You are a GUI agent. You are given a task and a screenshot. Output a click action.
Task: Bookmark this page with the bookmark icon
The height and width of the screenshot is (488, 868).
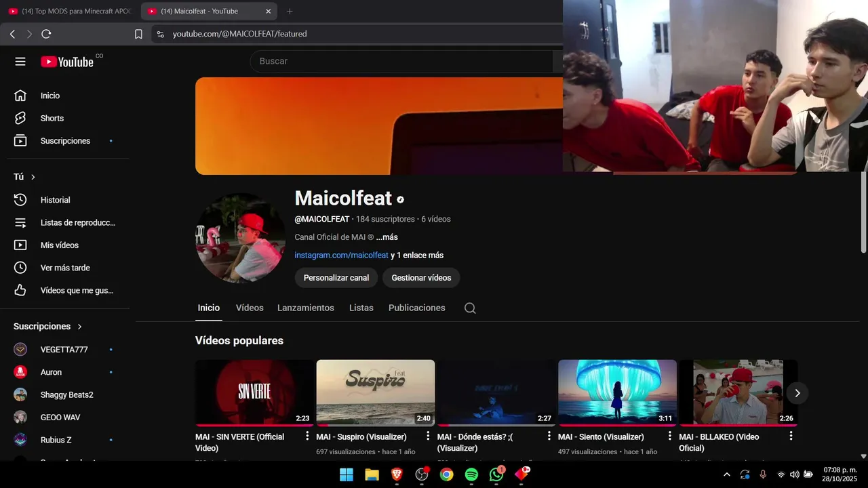[138, 34]
